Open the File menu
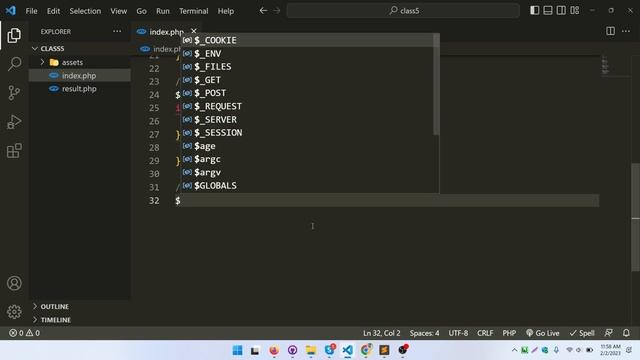This screenshot has width=640, height=360. (31, 11)
